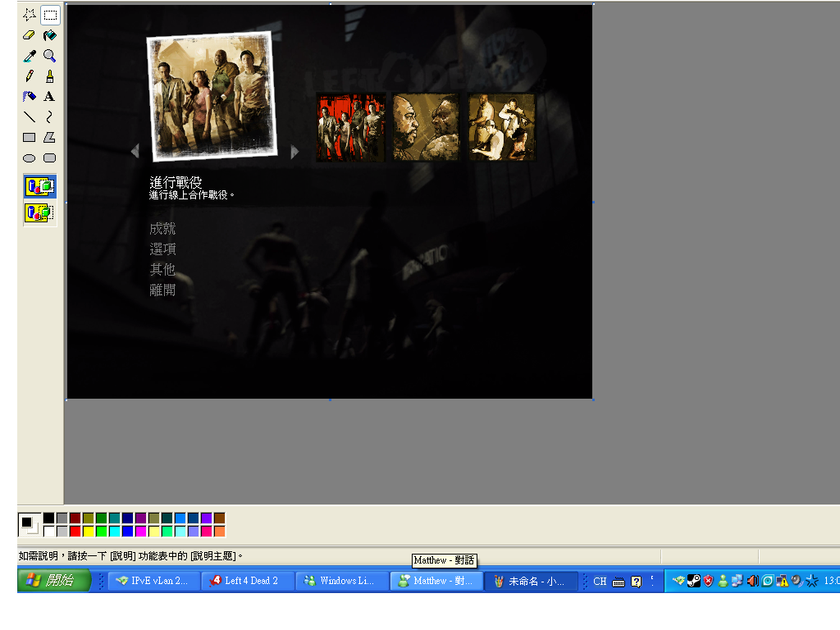The width and height of the screenshot is (840, 630).
Task: Open the CH language bar selector
Action: click(x=600, y=582)
